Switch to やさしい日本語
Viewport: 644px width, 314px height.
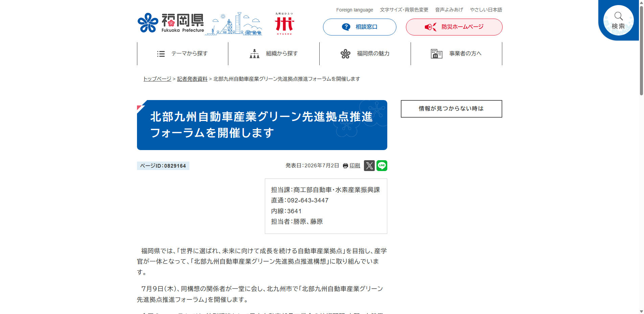point(486,10)
